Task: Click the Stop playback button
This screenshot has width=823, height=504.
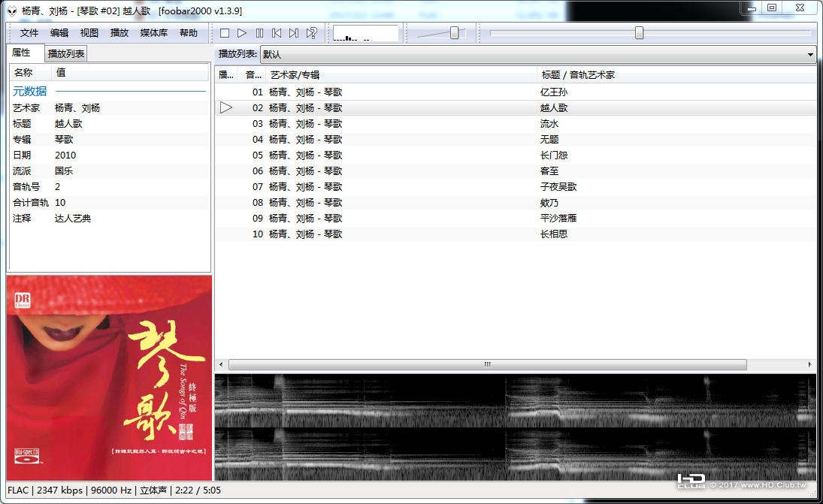Action: [225, 33]
